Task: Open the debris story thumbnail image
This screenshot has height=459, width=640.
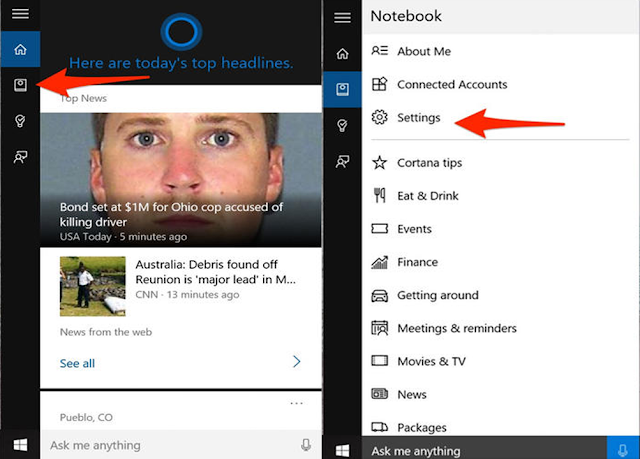Action: (x=93, y=286)
